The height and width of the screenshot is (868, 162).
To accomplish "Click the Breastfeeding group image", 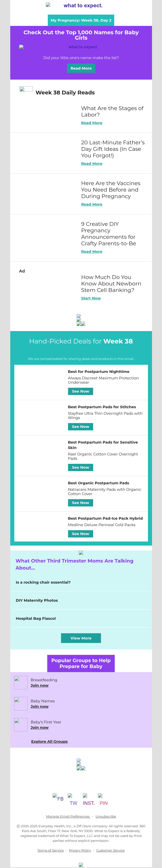I will click(x=21, y=683).
